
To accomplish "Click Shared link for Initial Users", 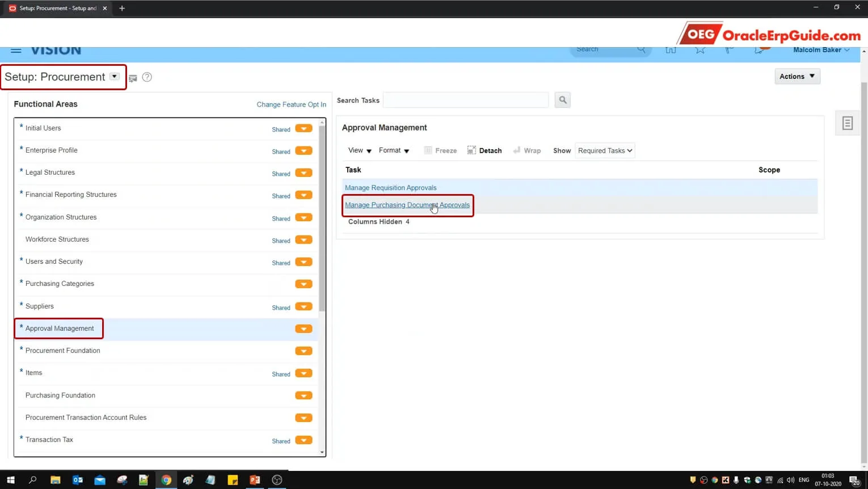I will (x=281, y=129).
